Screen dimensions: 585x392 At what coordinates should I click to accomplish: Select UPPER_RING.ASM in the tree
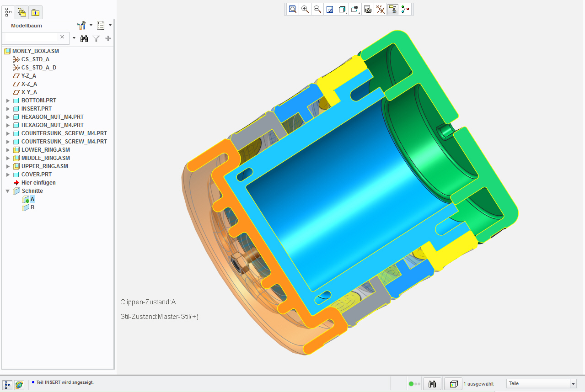[x=45, y=166]
